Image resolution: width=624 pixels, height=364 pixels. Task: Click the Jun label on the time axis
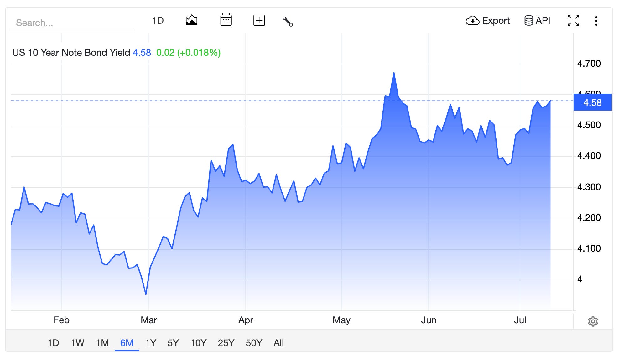pyautogui.click(x=429, y=320)
